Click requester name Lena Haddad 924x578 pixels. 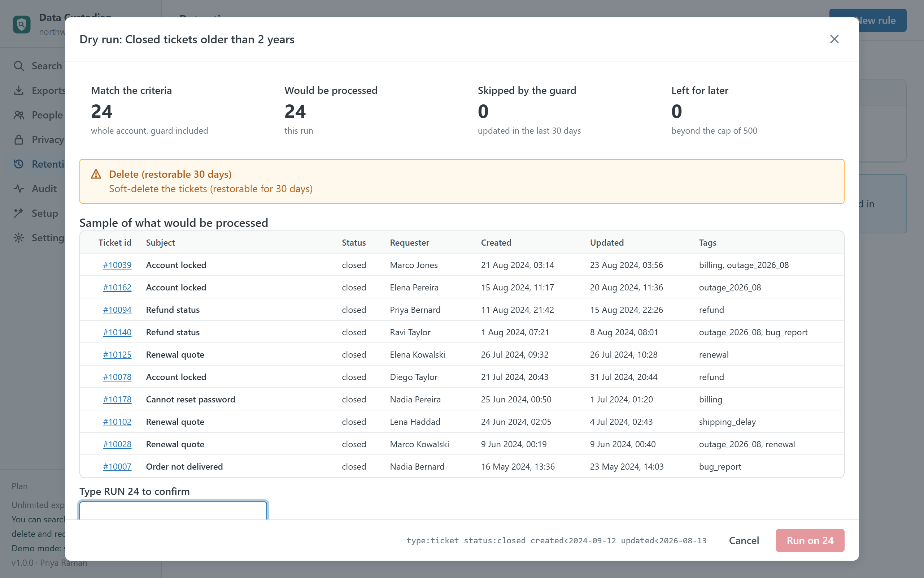coord(415,422)
